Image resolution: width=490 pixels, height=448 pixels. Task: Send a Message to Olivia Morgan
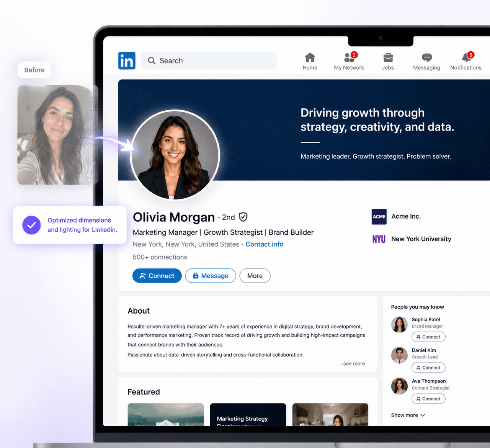211,276
